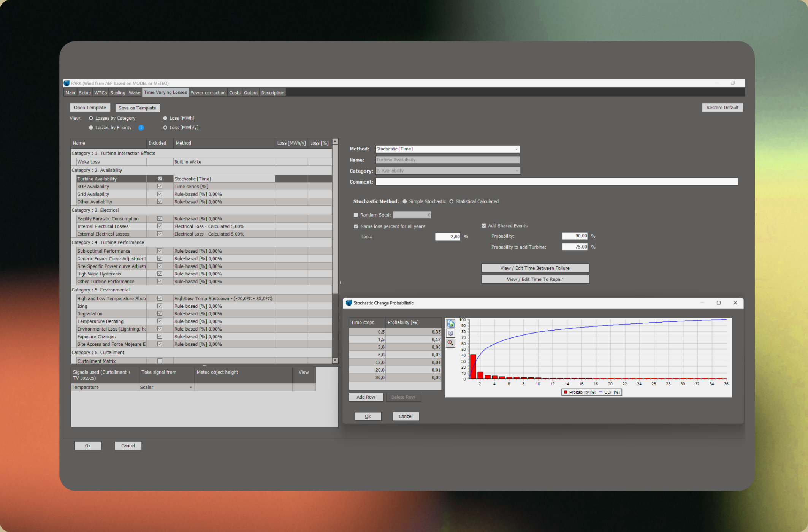Click the 0,35 probability cell
808x532 pixels.
click(414, 332)
